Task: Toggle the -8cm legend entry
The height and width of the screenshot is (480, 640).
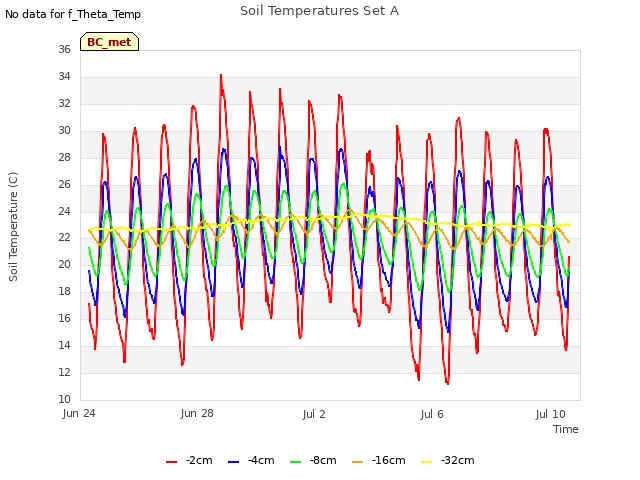Action: (x=313, y=460)
